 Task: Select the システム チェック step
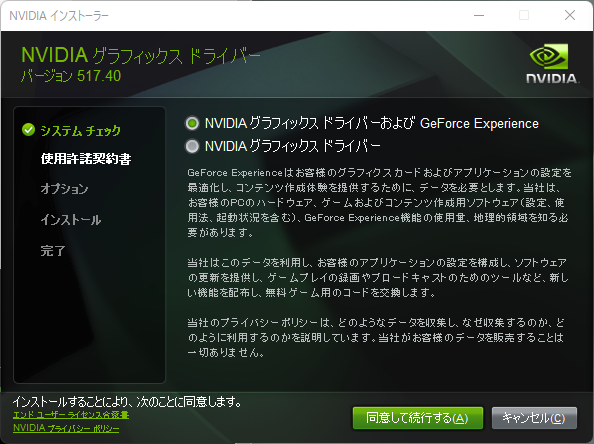[x=80, y=130]
